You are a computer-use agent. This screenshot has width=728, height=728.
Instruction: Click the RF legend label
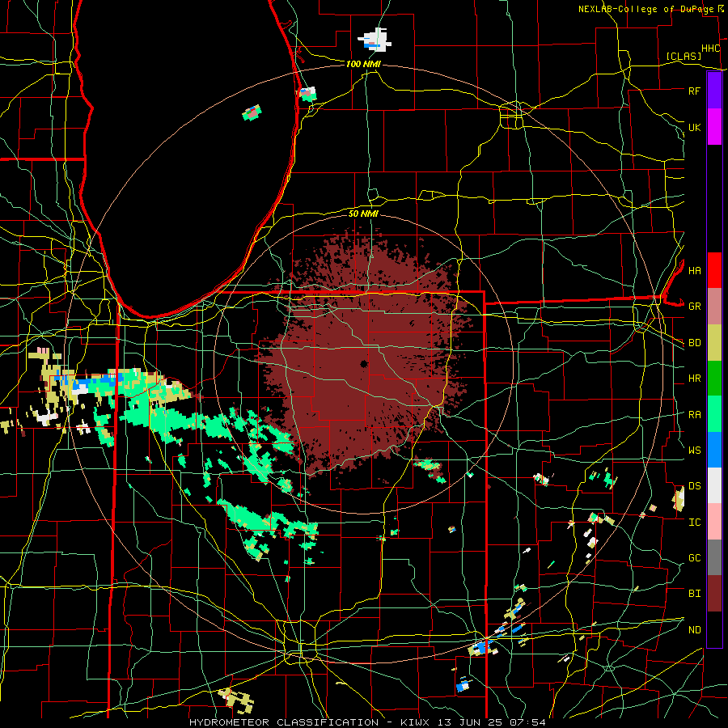point(694,91)
